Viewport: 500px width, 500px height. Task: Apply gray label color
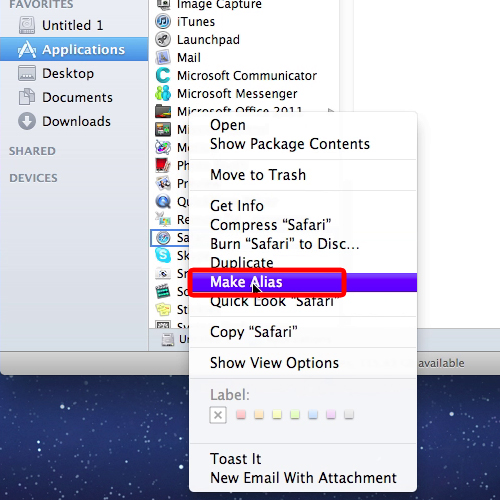click(349, 415)
